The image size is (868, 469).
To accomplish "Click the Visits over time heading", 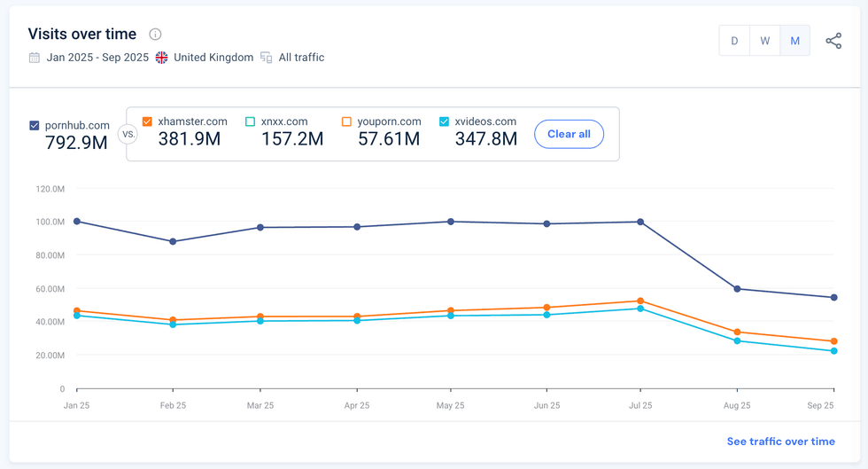I will click(x=81, y=35).
